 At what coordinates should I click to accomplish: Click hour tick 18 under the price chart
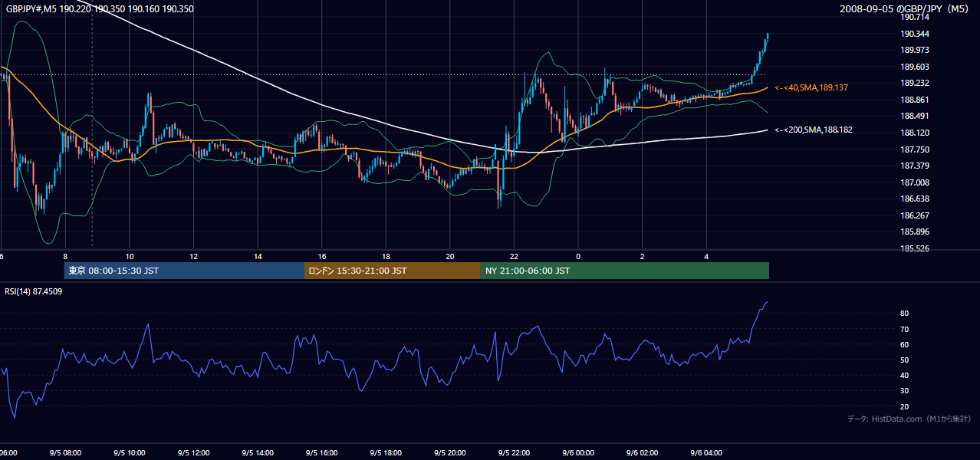tap(386, 256)
